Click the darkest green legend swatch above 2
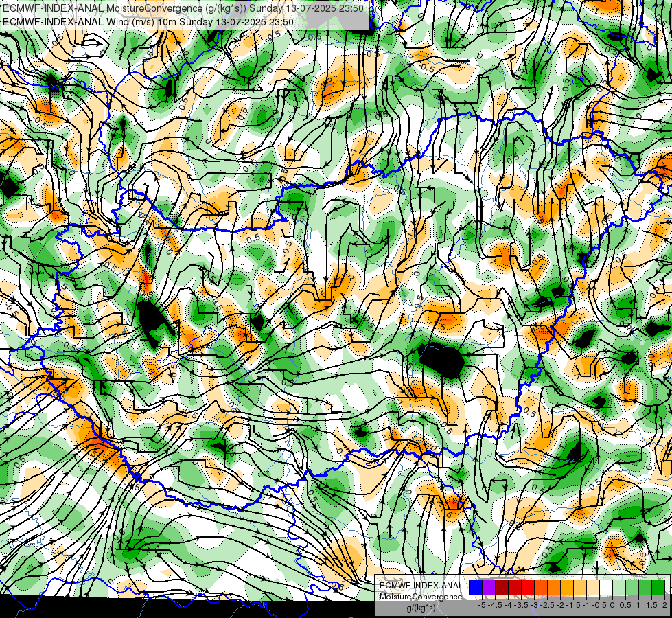672x618 pixels. click(658, 588)
